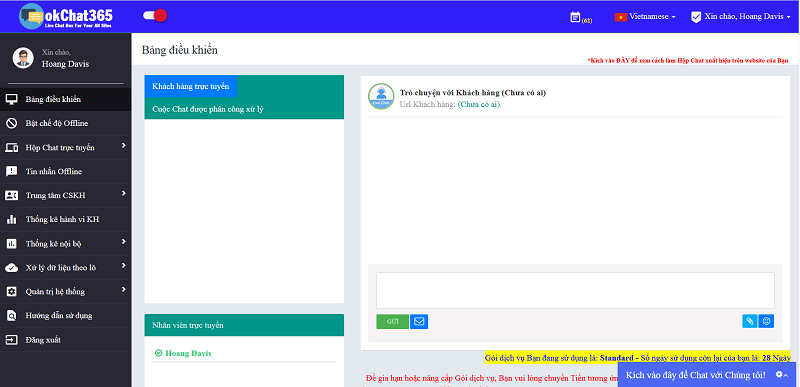Screen dimensions: 800x387
Task: Click the Bật chế độ Offline ban icon
Action: (12, 123)
